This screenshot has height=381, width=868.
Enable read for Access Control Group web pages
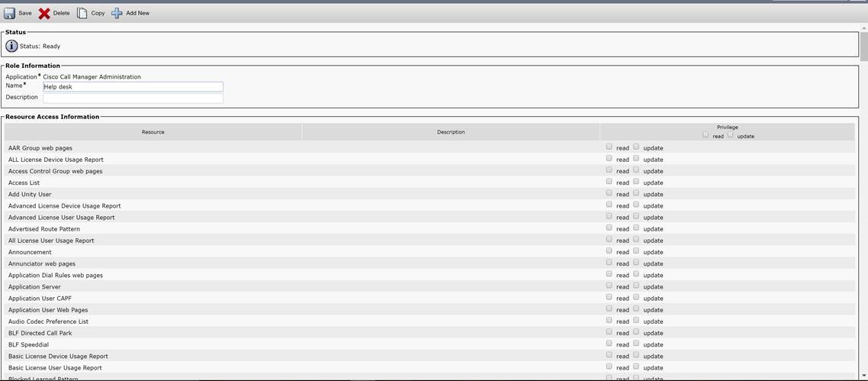pyautogui.click(x=609, y=170)
